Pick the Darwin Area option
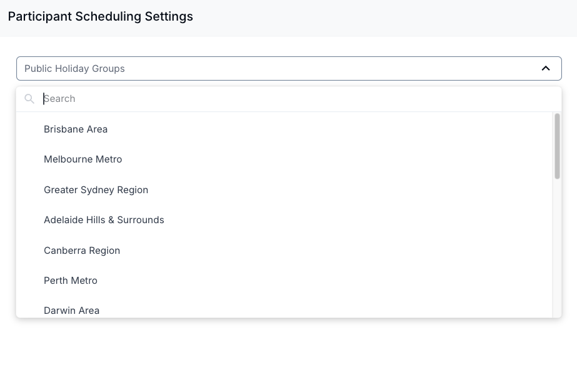 tap(284, 308)
